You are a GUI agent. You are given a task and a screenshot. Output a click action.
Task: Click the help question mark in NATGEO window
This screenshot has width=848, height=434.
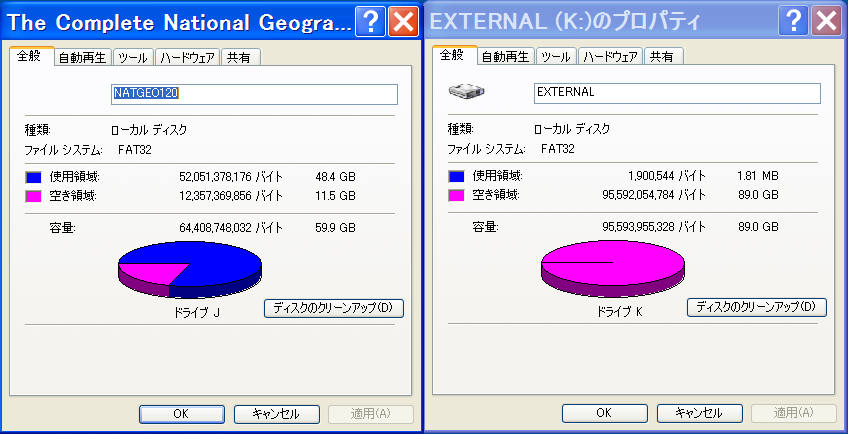(x=370, y=22)
